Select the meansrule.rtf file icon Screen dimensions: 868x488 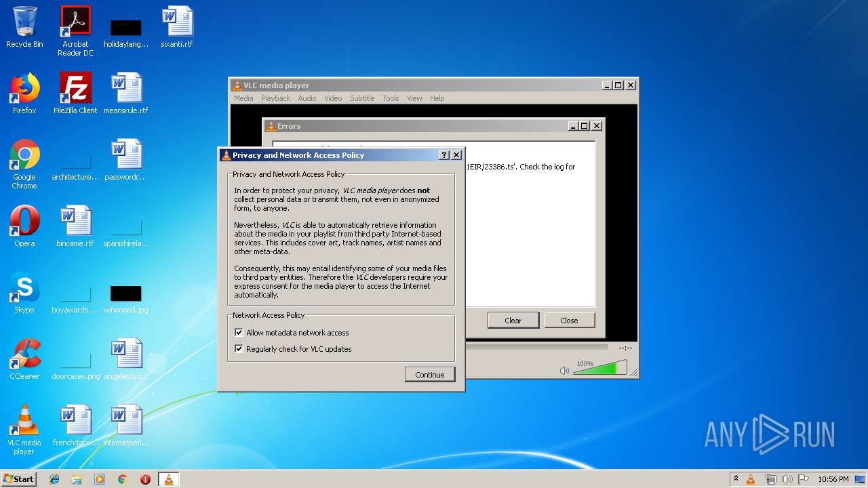[126, 94]
